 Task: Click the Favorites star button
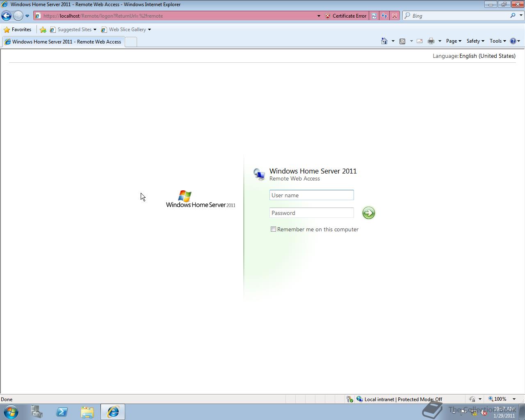pos(7,30)
